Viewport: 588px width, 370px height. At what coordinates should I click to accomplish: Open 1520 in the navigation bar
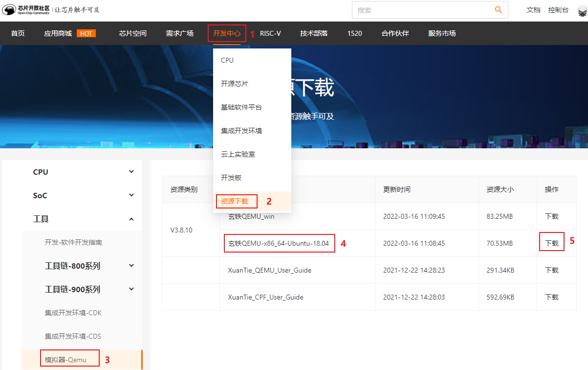(x=355, y=33)
